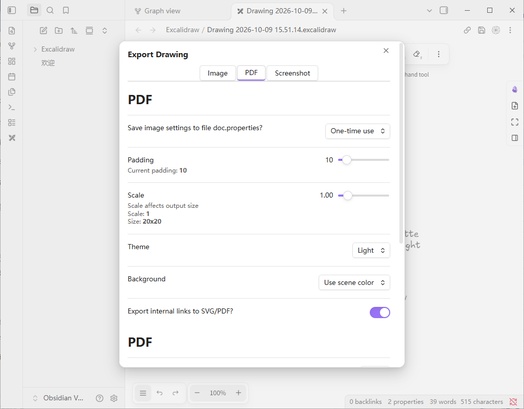This screenshot has height=409, width=524.
Task: Navigate back arrow in header
Action: (138, 30)
